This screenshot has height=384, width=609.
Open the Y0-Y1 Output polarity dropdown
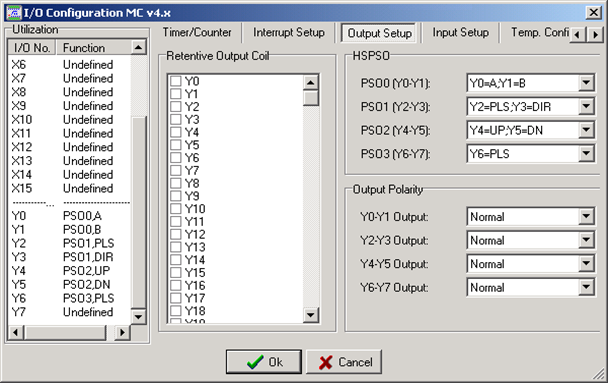586,217
